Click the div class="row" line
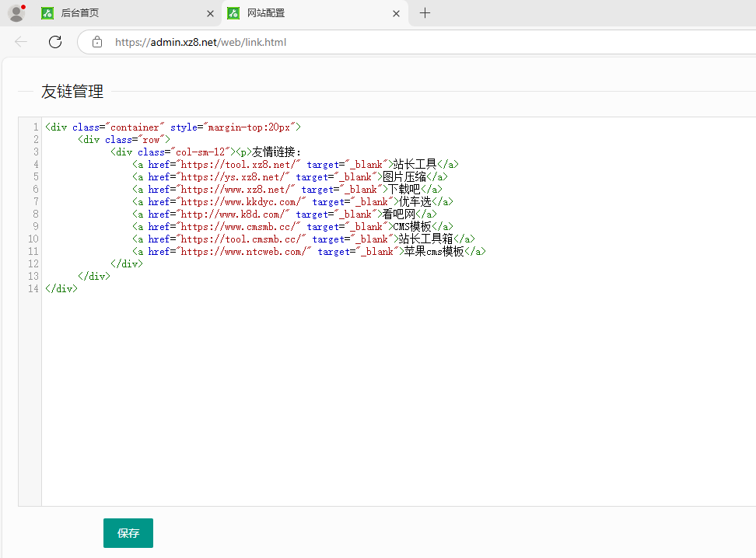This screenshot has width=756, height=558. 124,140
